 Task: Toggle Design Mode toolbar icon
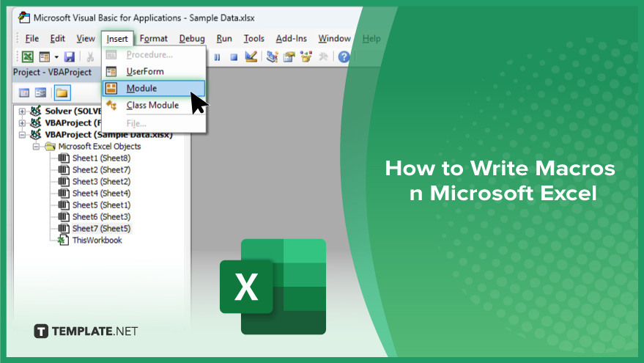[x=251, y=56]
